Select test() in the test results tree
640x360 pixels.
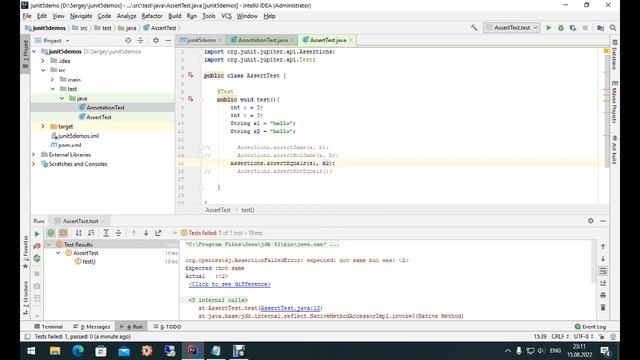click(x=89, y=261)
